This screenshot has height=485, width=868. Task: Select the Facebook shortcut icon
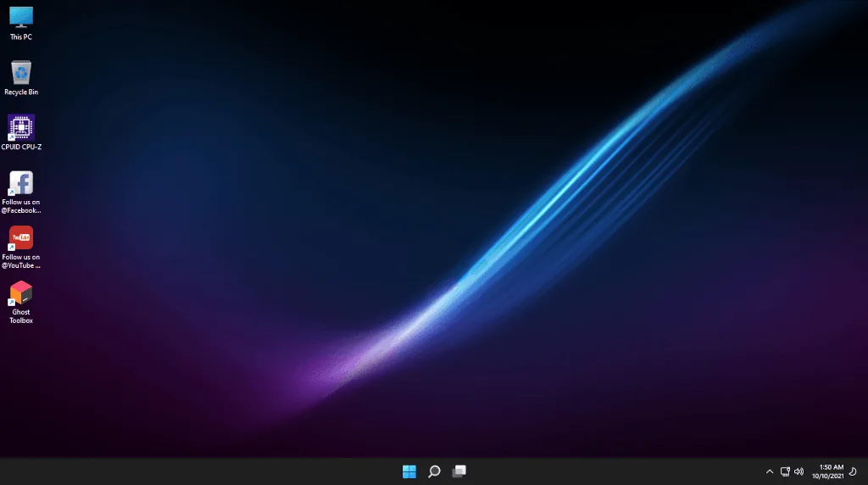click(21, 182)
